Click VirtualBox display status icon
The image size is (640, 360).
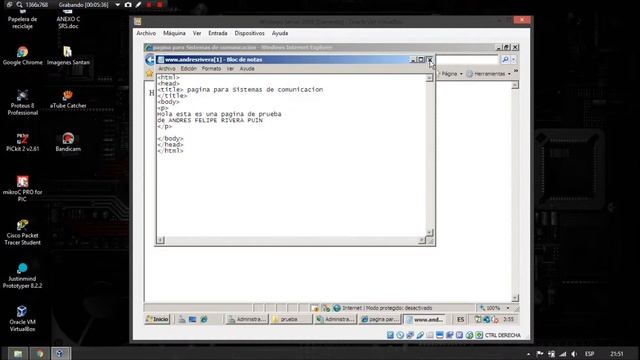tap(439, 335)
